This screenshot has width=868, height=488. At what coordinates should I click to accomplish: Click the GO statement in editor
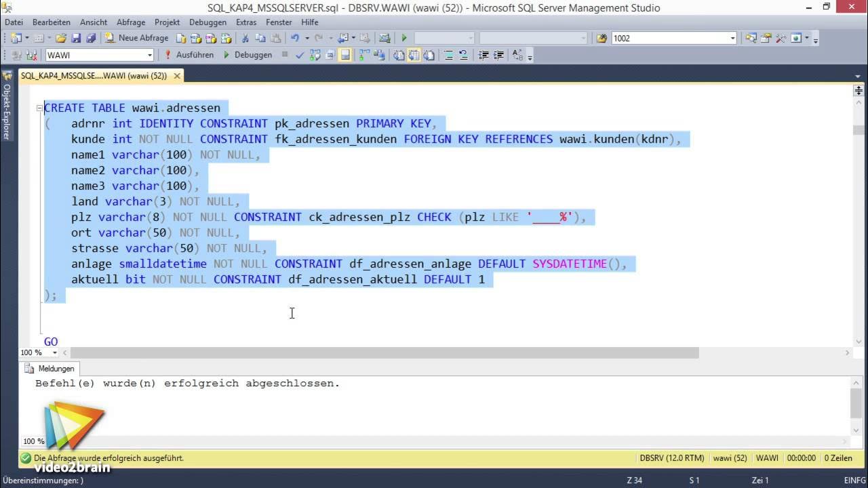pyautogui.click(x=51, y=342)
